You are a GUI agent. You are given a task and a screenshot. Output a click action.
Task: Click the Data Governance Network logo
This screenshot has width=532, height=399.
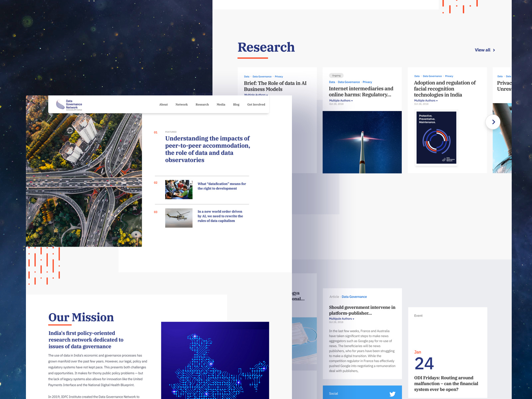[69, 104]
